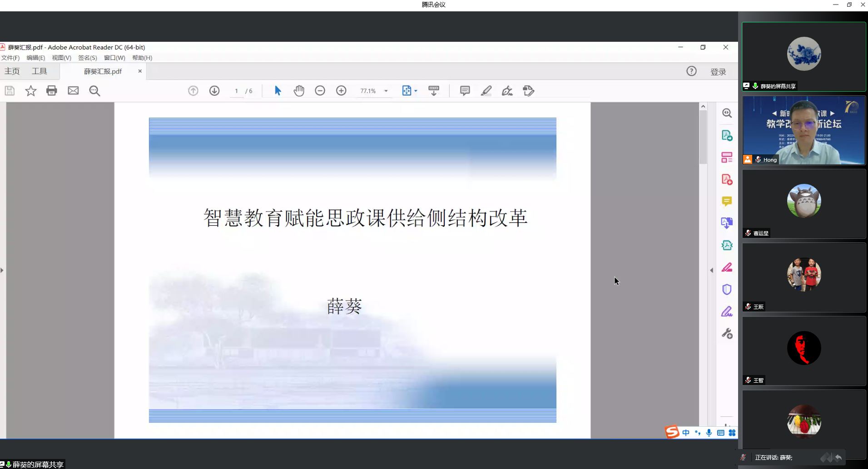Screen dimensions: 868x469
Task: Send the file by email icon
Action: click(x=73, y=91)
